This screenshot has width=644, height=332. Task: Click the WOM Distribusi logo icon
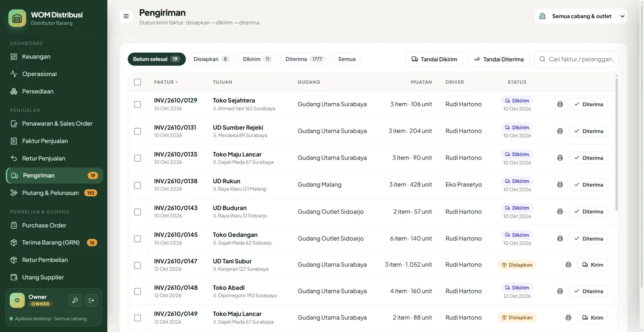(17, 18)
